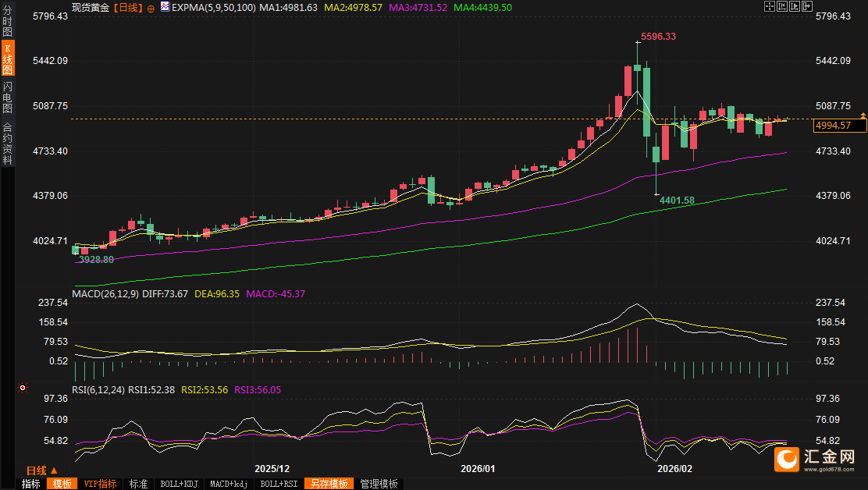
Task: Click the indicator chart icon before EXPMA
Action: click(165, 7)
